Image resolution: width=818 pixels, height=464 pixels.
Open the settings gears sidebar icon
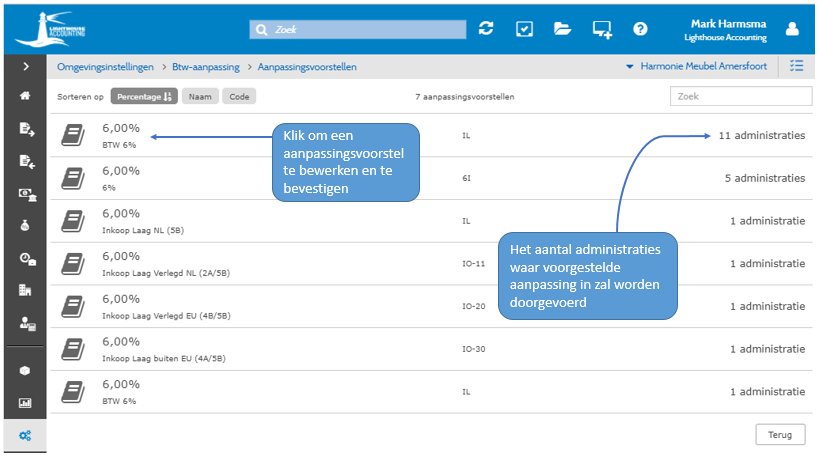[x=25, y=434]
